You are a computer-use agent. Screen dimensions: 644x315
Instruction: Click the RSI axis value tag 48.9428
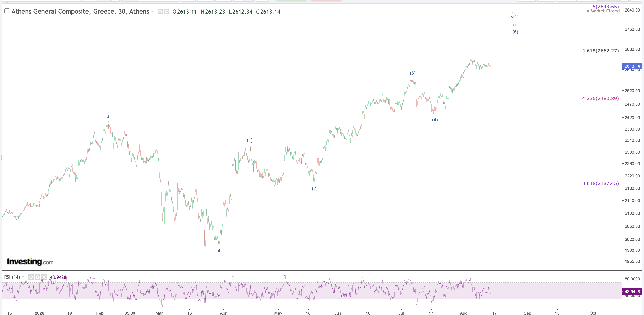632,292
